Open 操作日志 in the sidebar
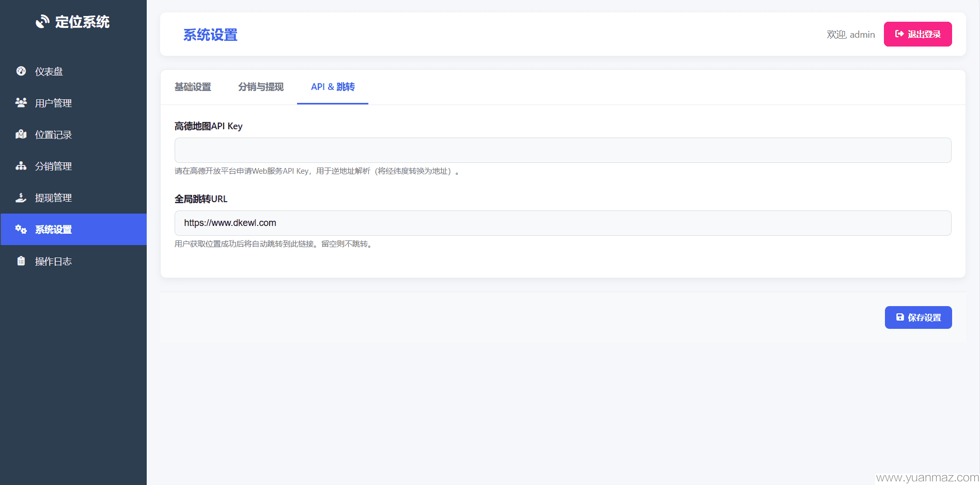This screenshot has height=485, width=980. point(73,261)
